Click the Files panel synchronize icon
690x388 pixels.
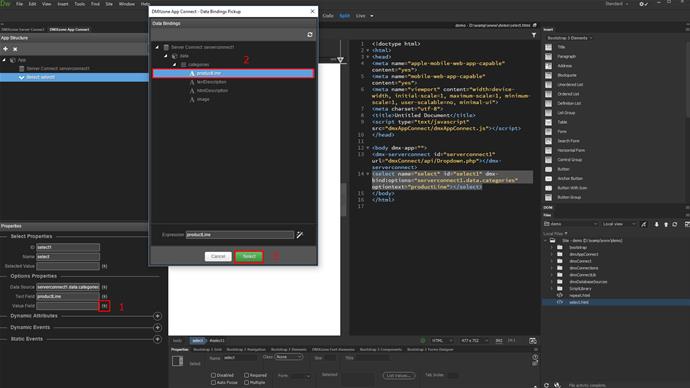click(x=675, y=224)
